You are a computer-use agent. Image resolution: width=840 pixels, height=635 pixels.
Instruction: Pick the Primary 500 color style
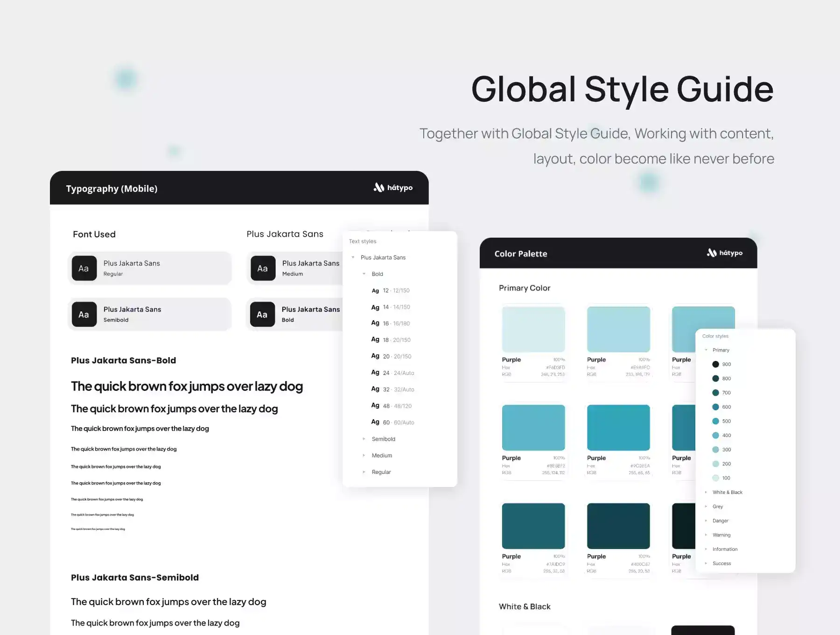click(x=721, y=421)
